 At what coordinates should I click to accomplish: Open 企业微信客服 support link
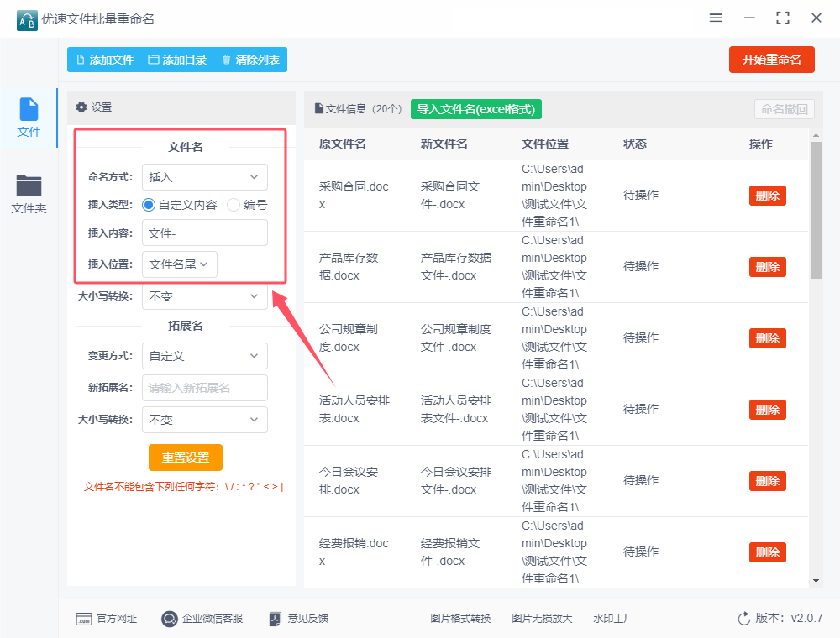(x=202, y=619)
